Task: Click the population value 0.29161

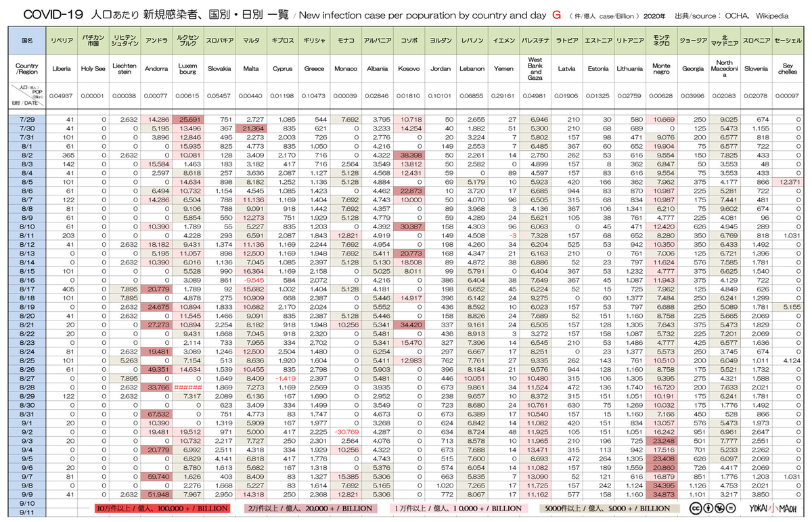Action: click(x=503, y=95)
